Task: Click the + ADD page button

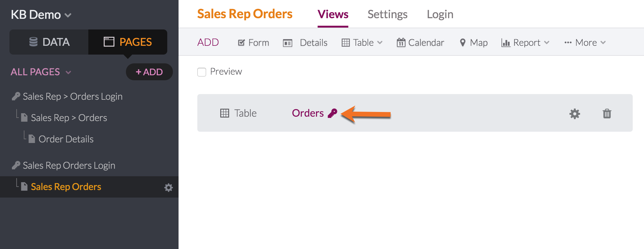Action: click(149, 72)
